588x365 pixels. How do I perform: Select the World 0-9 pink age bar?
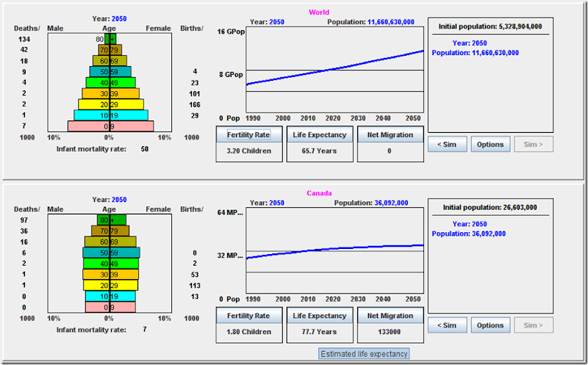[111, 126]
